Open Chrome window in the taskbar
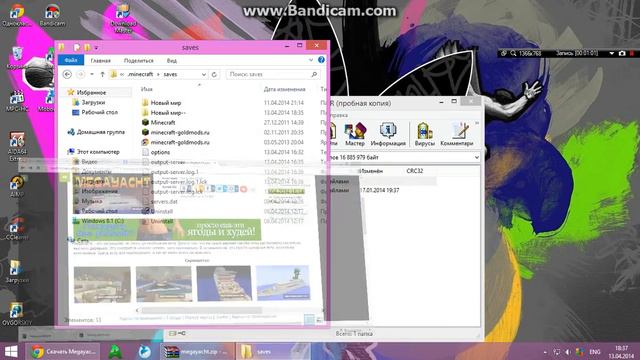 [63, 351]
